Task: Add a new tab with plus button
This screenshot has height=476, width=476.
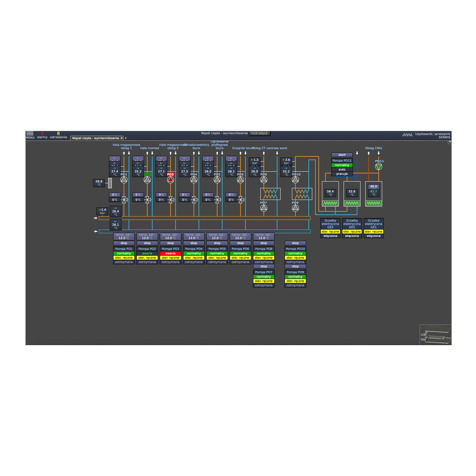Action: pos(126,138)
